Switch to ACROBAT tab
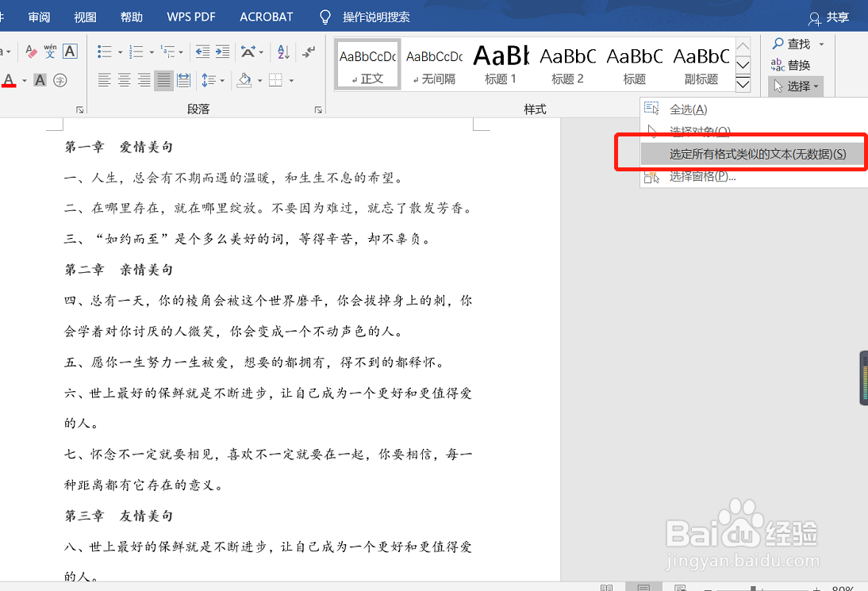 pos(267,17)
